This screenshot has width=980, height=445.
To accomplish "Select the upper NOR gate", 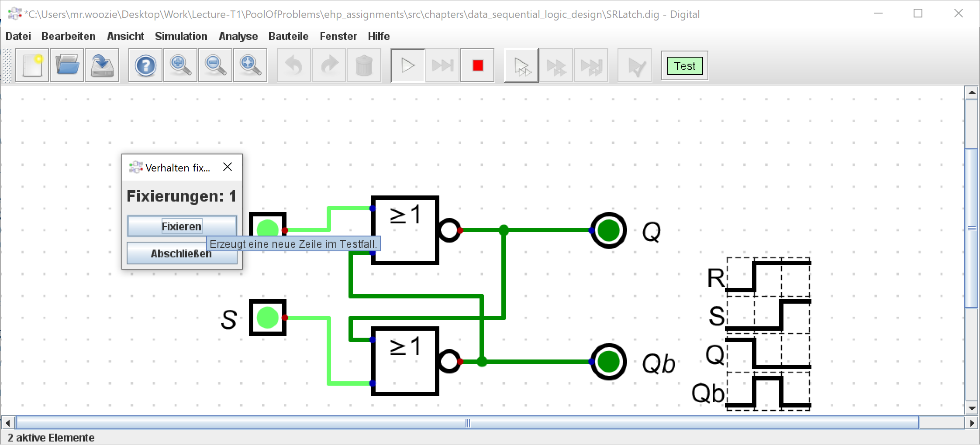I will coord(405,230).
